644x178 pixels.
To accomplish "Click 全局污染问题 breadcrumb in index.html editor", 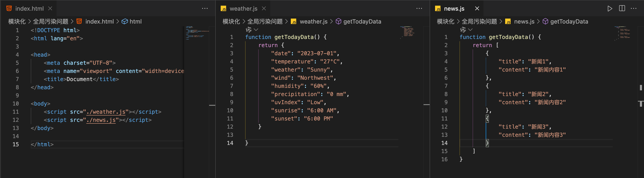I will [x=51, y=22].
